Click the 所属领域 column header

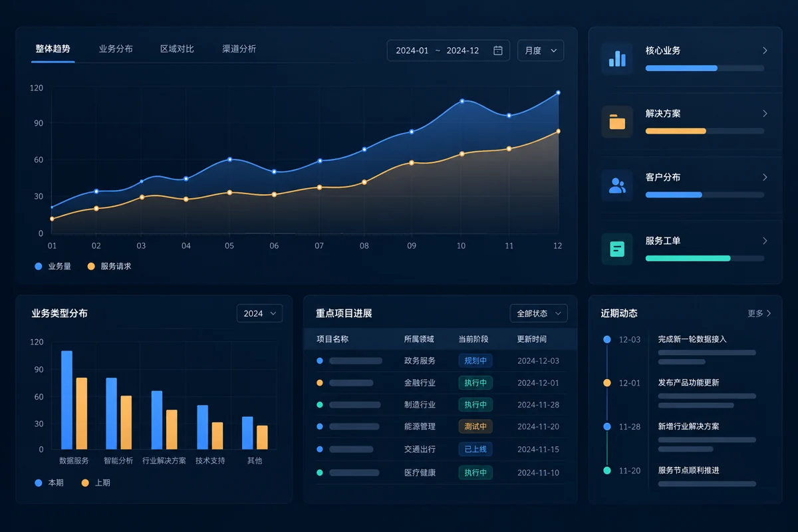pyautogui.click(x=419, y=339)
